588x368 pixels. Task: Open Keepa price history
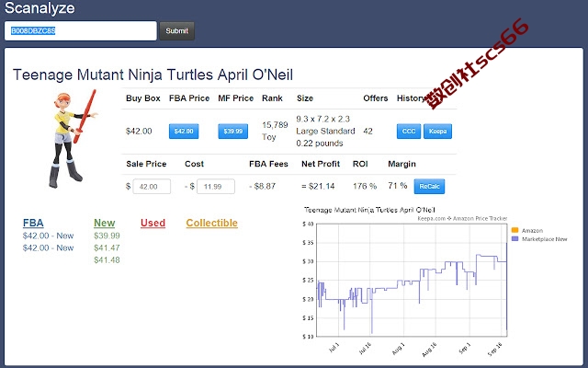point(437,131)
